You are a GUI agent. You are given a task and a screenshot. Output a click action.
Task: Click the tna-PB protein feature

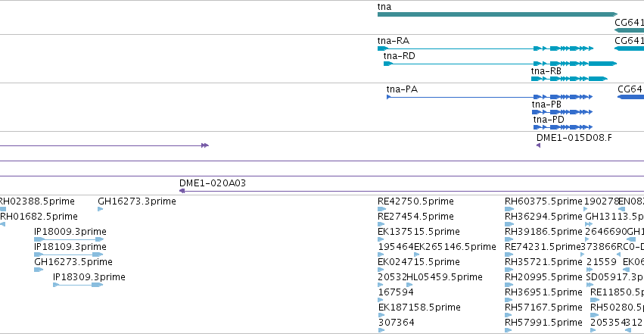[562, 112]
